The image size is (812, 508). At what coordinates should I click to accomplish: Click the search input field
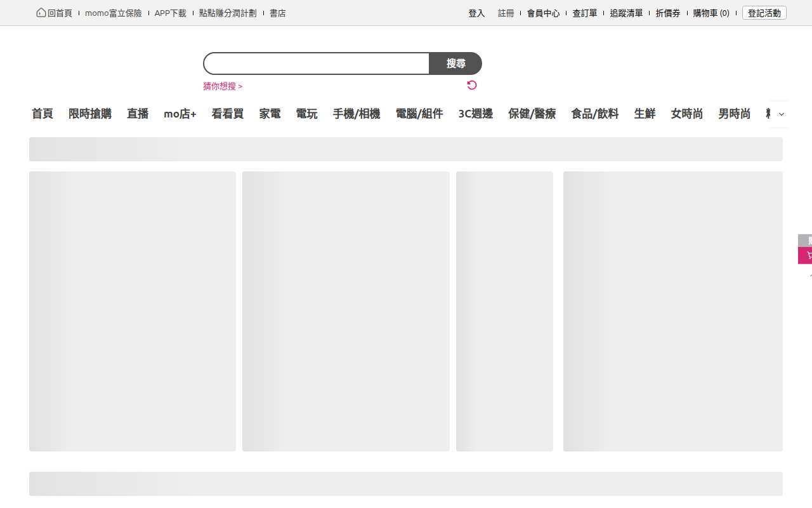pos(317,63)
